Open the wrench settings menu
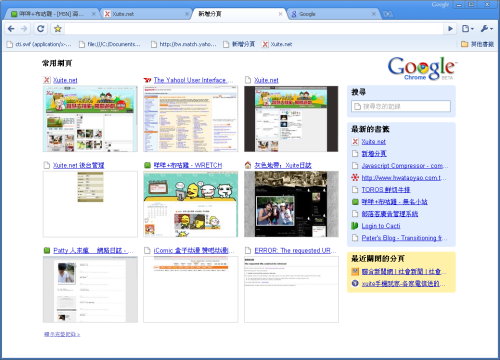The width and height of the screenshot is (500, 360). (x=486, y=29)
